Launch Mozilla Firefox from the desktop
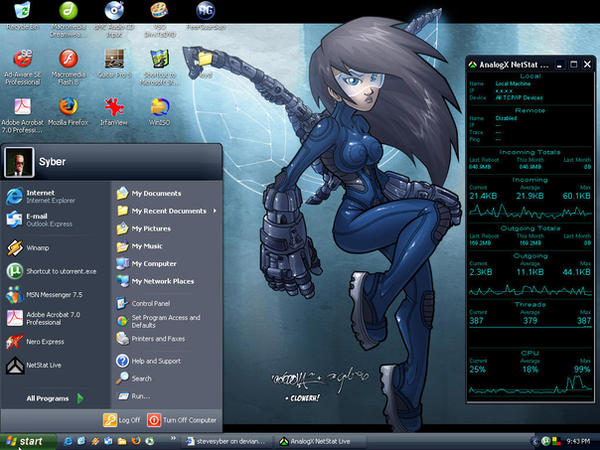 coord(68,106)
